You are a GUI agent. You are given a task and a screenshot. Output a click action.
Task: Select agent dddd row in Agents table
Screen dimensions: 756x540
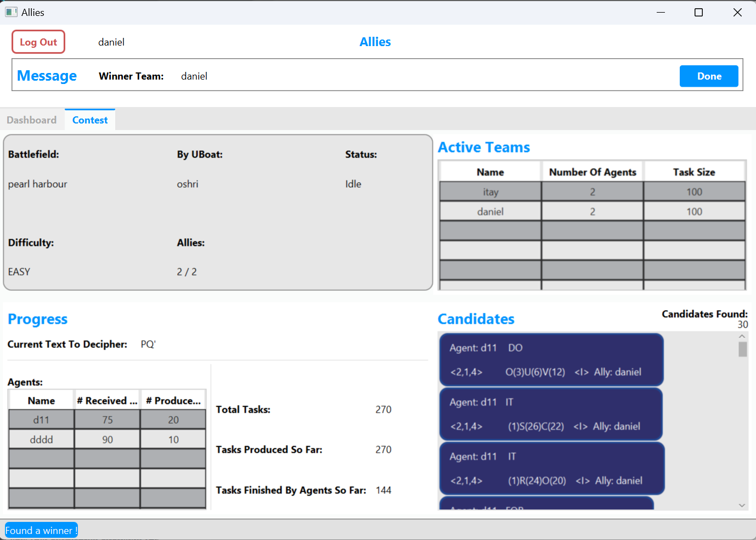pyautogui.click(x=108, y=440)
